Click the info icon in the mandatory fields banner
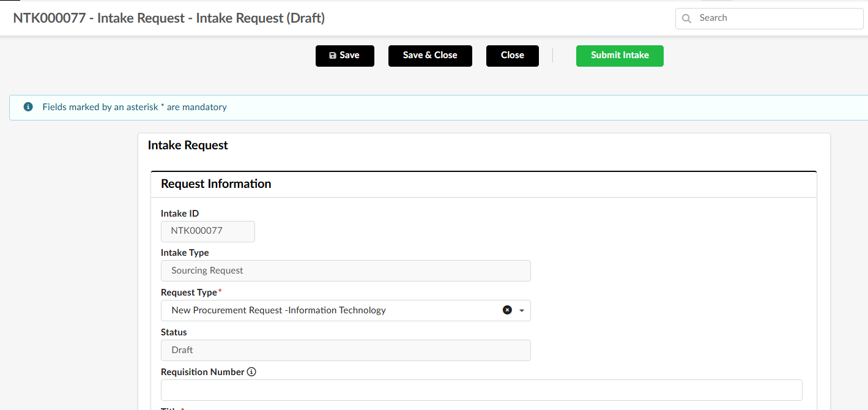The height and width of the screenshot is (410, 868). pos(28,106)
